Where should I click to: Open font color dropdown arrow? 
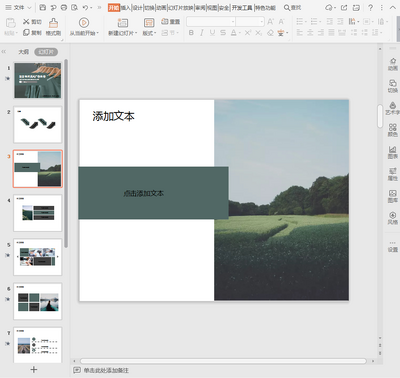(x=240, y=33)
